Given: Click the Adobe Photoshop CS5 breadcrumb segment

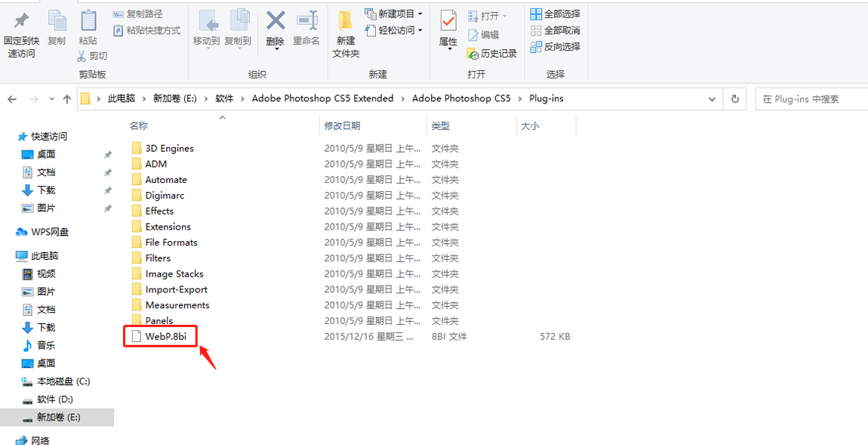Looking at the screenshot, I should pyautogui.click(x=460, y=99).
